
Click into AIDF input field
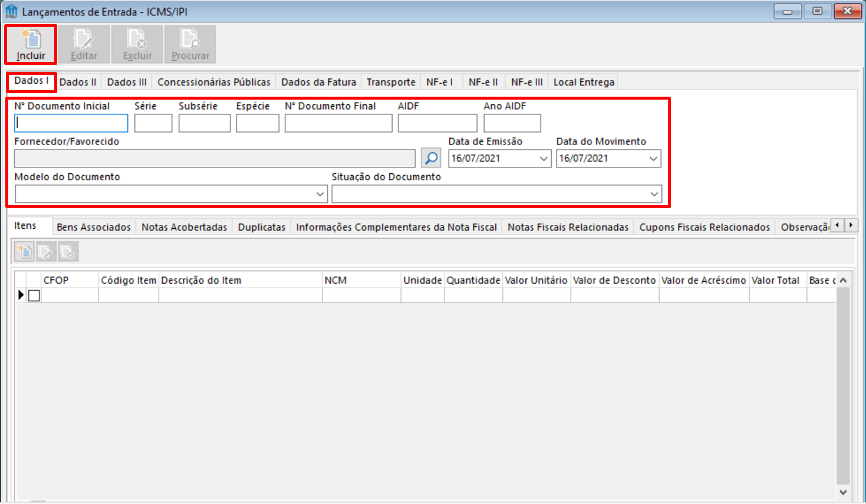coord(437,123)
